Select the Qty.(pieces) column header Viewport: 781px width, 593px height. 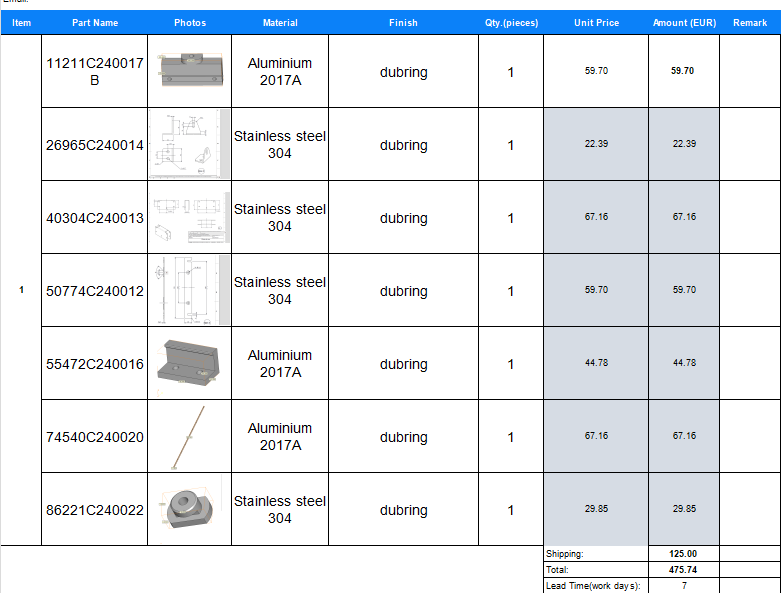click(511, 23)
